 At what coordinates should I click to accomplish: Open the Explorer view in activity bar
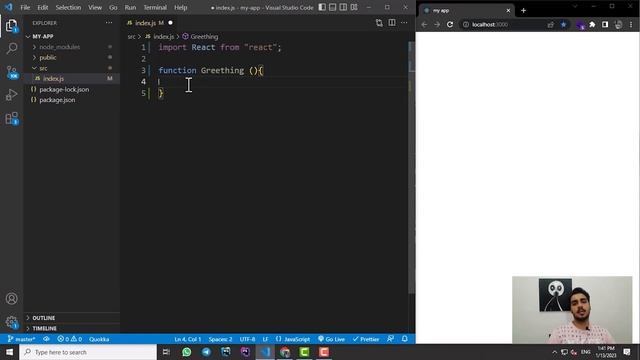point(11,26)
